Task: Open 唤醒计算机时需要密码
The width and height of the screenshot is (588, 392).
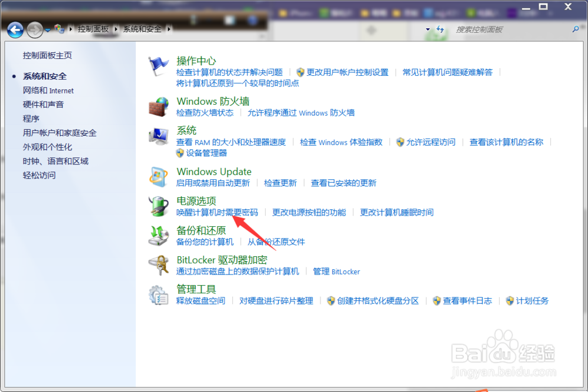Action: click(x=217, y=213)
